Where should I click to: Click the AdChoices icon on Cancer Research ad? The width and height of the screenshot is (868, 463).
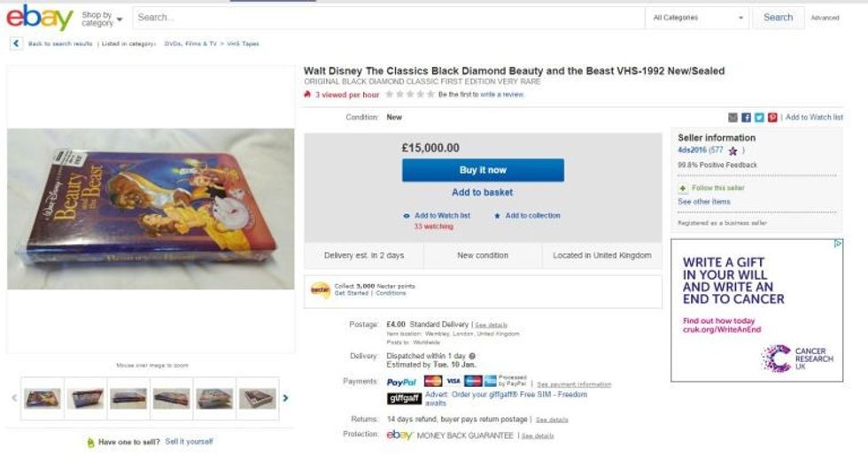coord(838,243)
